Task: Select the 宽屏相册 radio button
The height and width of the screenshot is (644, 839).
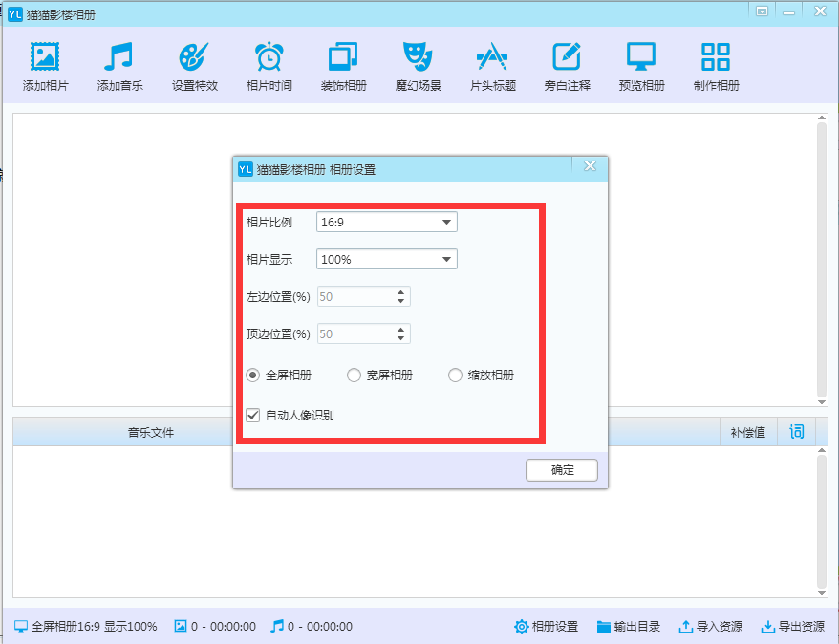Action: 354,375
